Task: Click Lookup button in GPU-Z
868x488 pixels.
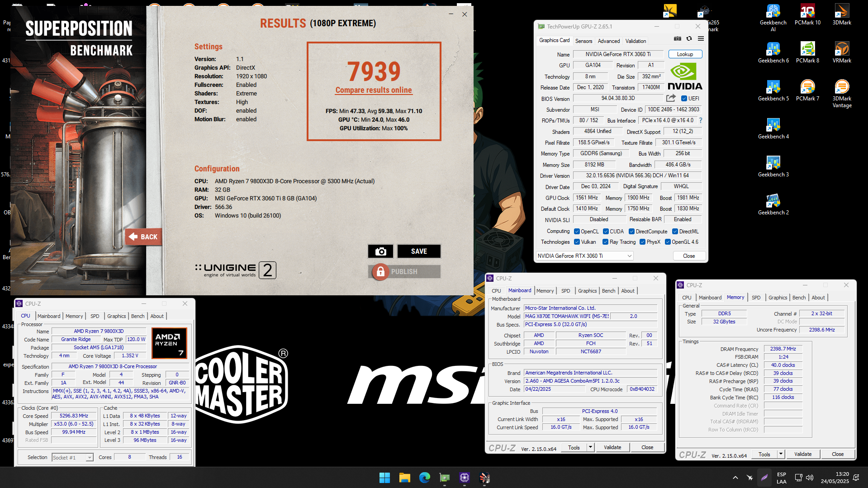Action: tap(685, 54)
